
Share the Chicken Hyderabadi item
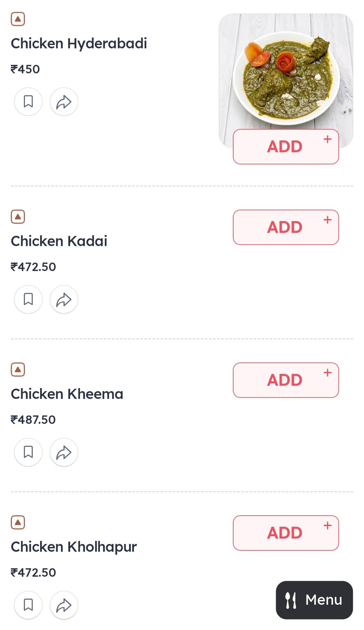[x=64, y=102]
